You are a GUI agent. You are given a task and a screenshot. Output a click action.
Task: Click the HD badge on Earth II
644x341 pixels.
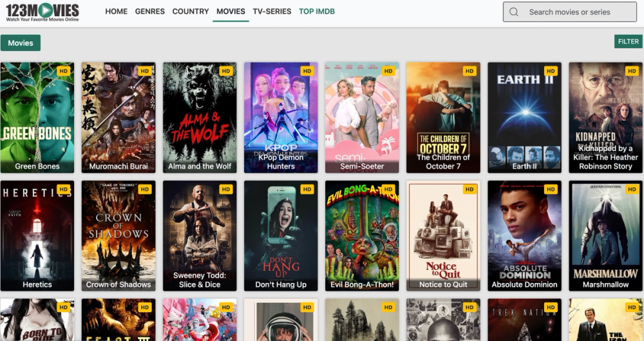pyautogui.click(x=551, y=71)
